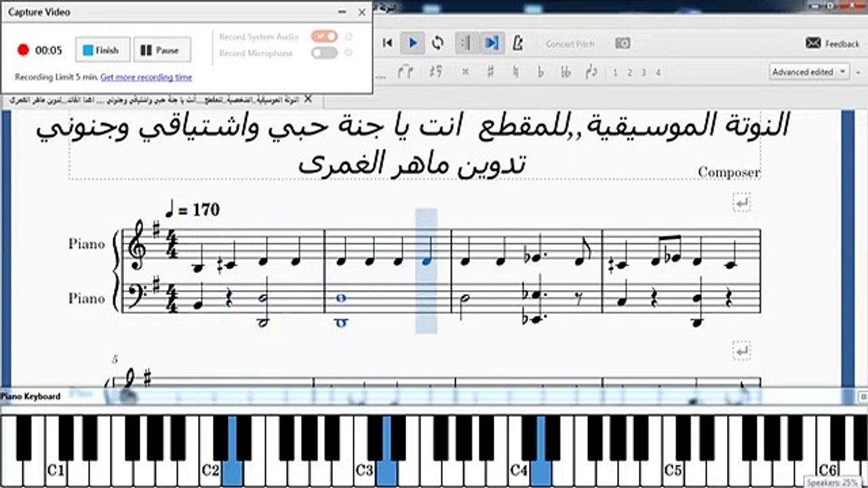Select voice 1 in the toolbar
868x488 pixels.
[615, 73]
